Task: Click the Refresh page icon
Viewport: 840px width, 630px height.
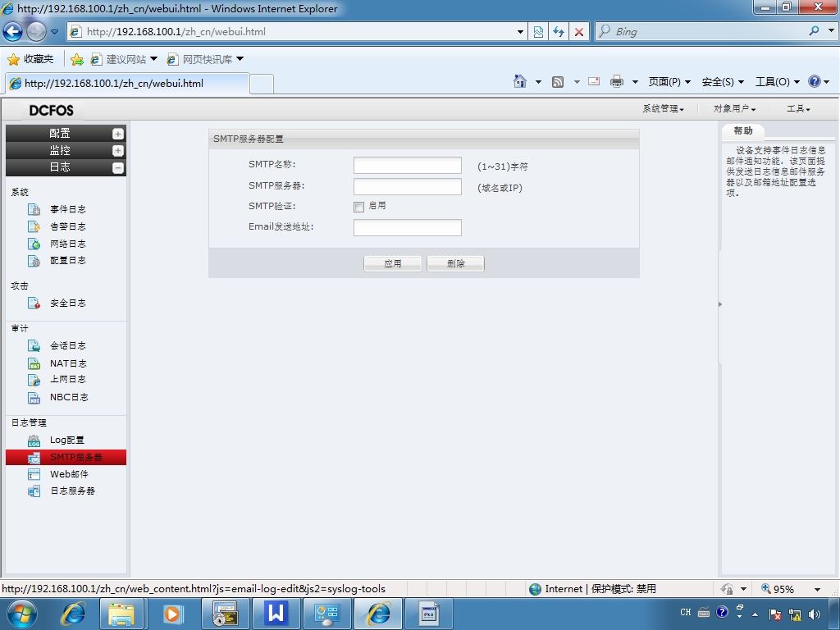Action: (559, 32)
